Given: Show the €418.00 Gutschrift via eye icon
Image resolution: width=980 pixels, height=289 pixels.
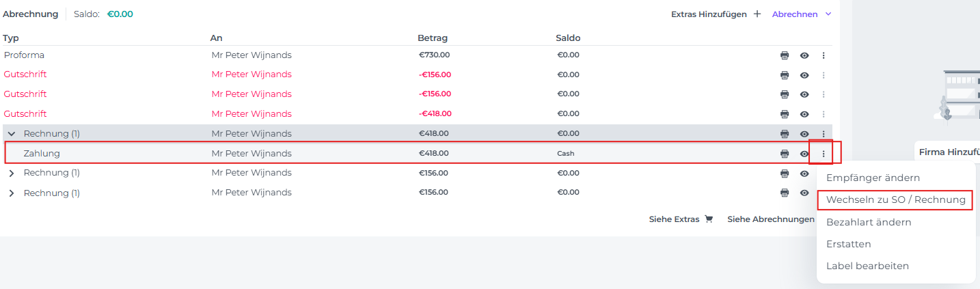Looking at the screenshot, I should [804, 114].
